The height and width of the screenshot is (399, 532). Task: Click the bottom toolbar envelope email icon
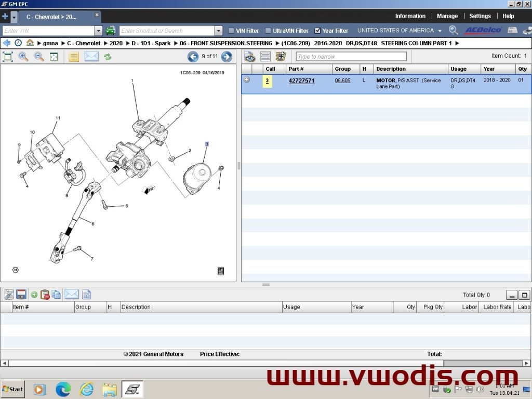71,294
